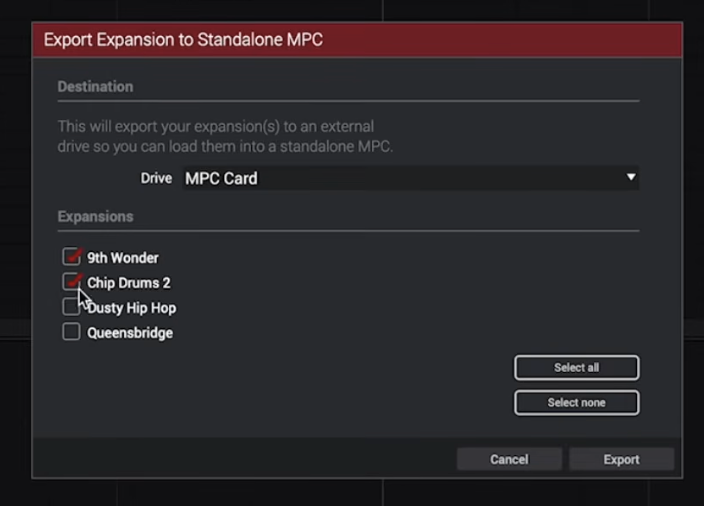The width and height of the screenshot is (704, 506).
Task: Uncheck the 9th Wonder expansion checkbox
Action: pos(71,256)
